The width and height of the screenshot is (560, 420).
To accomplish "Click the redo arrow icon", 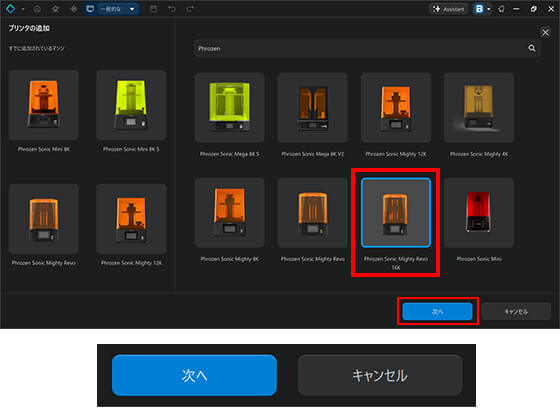I will [x=190, y=9].
